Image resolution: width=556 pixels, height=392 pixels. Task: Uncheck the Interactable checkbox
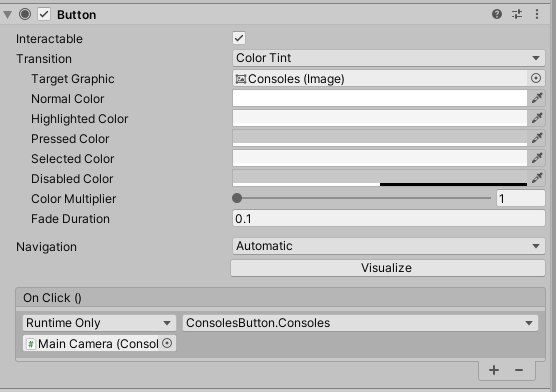(x=239, y=38)
